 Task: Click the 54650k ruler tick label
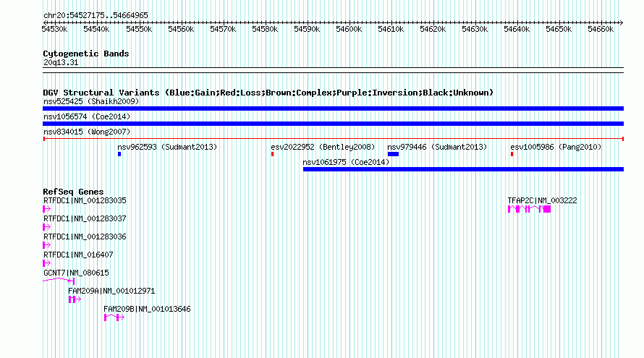(x=559, y=29)
